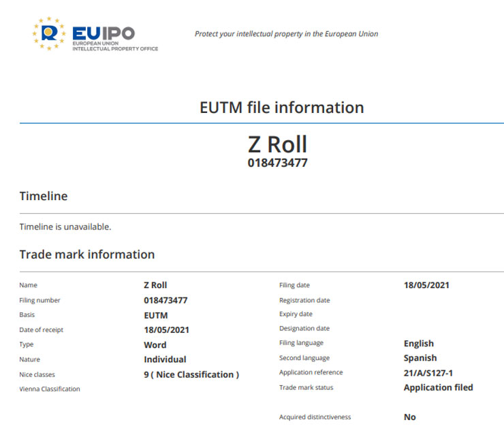Screen dimensions: 504x439
Task: Click the Application reference 21/A/S127-1
Action: coord(428,373)
